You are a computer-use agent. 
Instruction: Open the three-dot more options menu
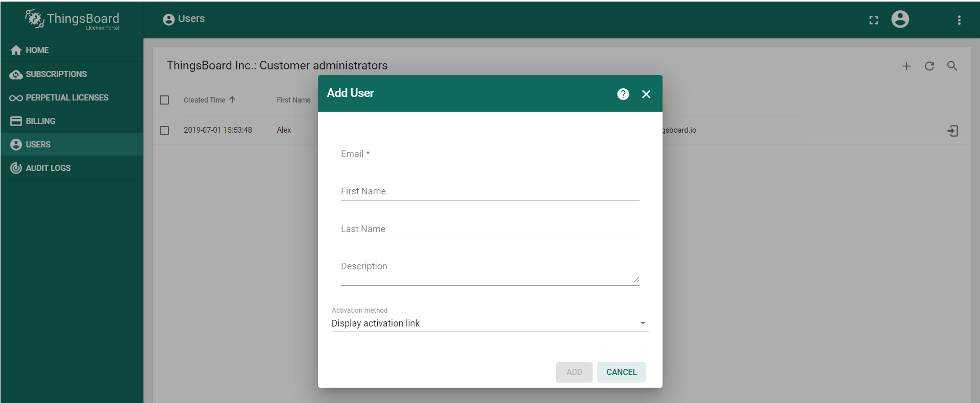959,20
